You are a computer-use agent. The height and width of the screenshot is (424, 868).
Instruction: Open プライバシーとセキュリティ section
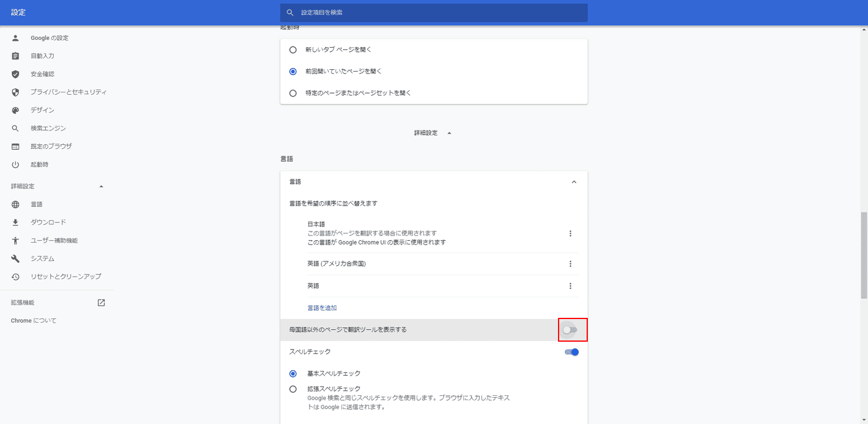(69, 92)
